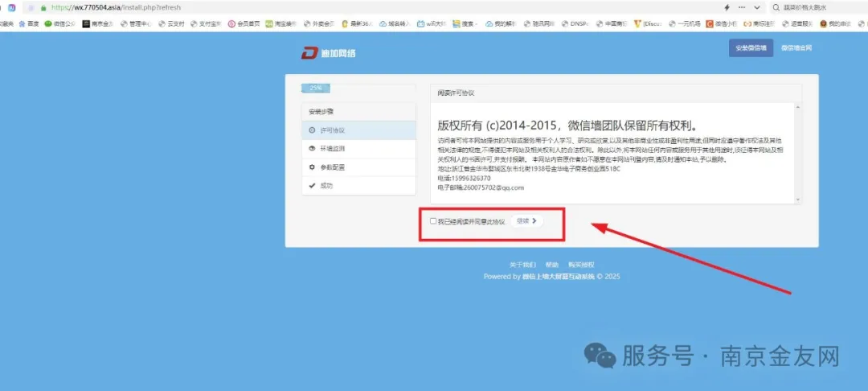Open the 驰讯网络 bookmark
Viewport: 868px width, 391px height.
point(540,24)
